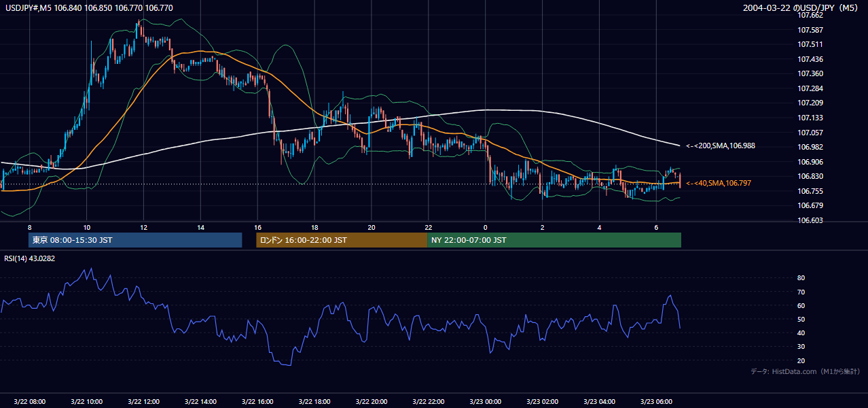Click the 3/22 20:00 date label
Viewport: 868px width, 408px height.
[372, 401]
